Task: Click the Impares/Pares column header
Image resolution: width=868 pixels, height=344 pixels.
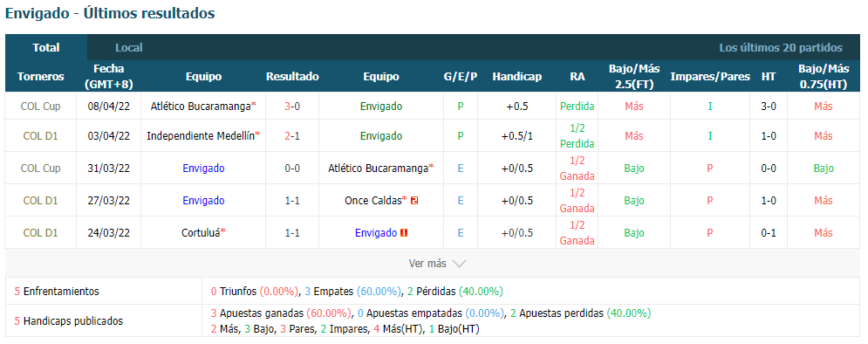Action: coord(710,77)
